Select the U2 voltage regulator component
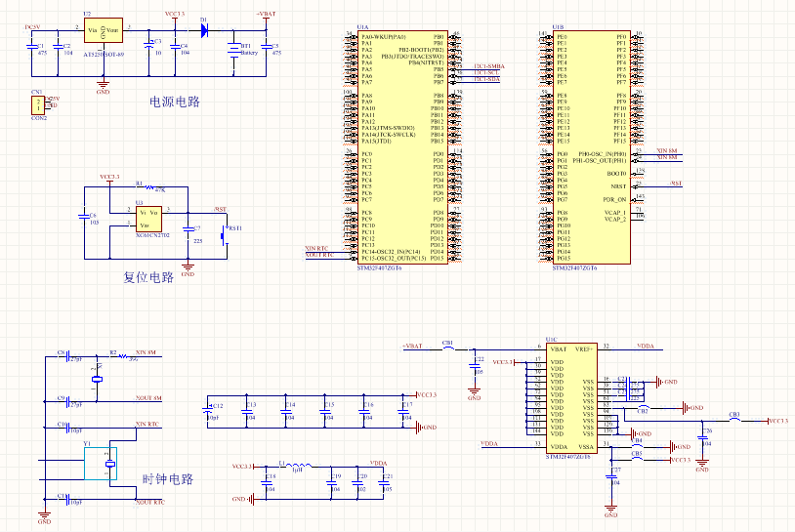 coord(103,33)
